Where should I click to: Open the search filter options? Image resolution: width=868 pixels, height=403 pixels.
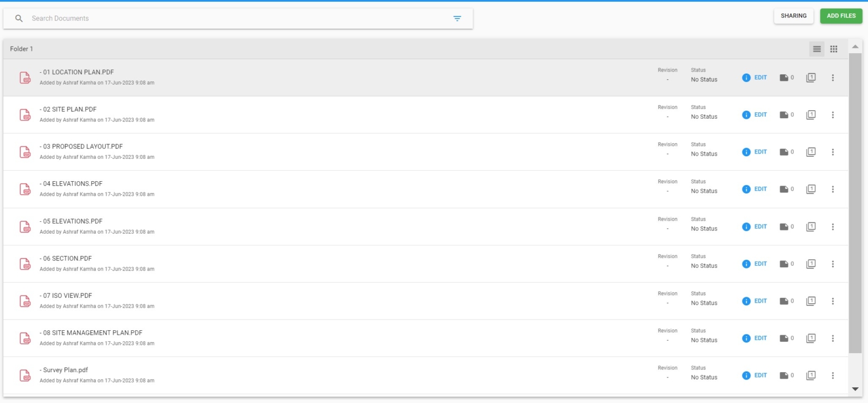tap(457, 18)
